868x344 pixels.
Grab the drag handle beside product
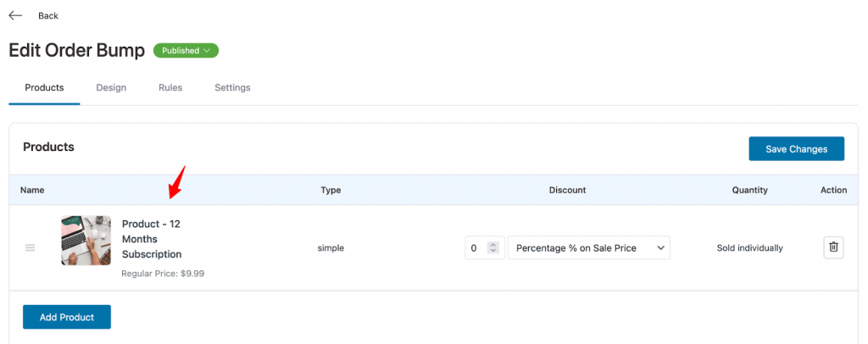31,247
